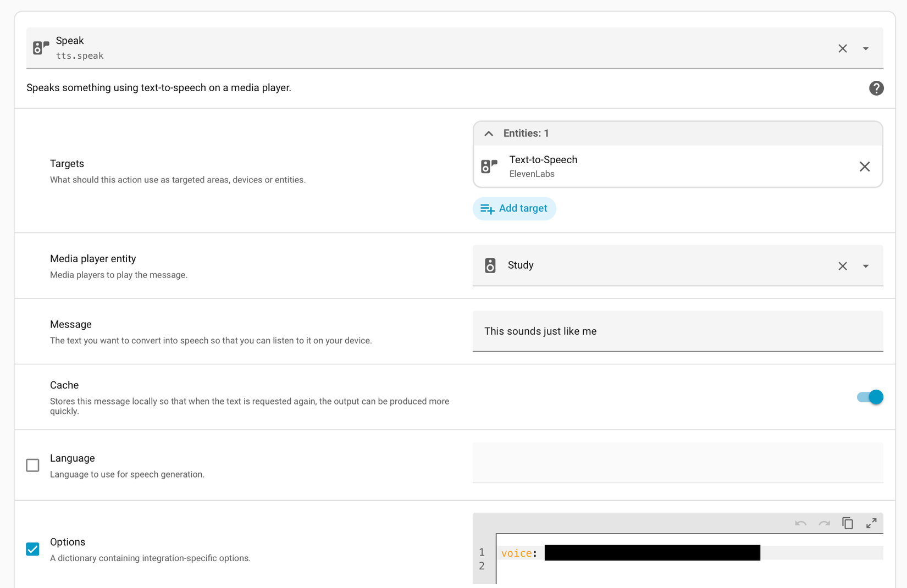Copy the Options YAML content
Viewport: 907px width, 588px height.
point(847,523)
